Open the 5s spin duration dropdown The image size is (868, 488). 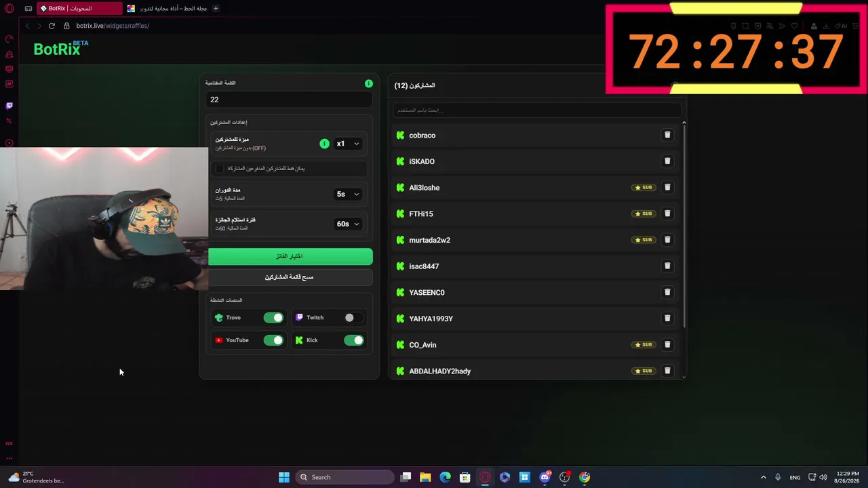tap(348, 194)
